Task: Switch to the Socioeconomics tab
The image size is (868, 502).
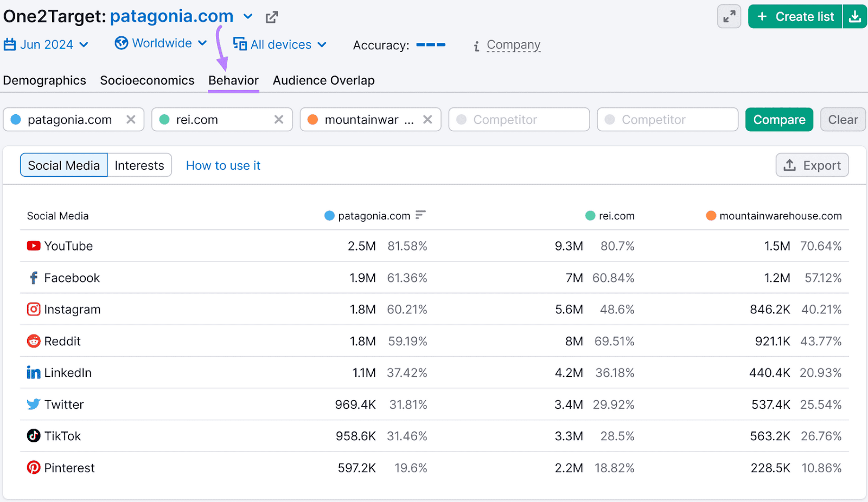Action: 147,80
